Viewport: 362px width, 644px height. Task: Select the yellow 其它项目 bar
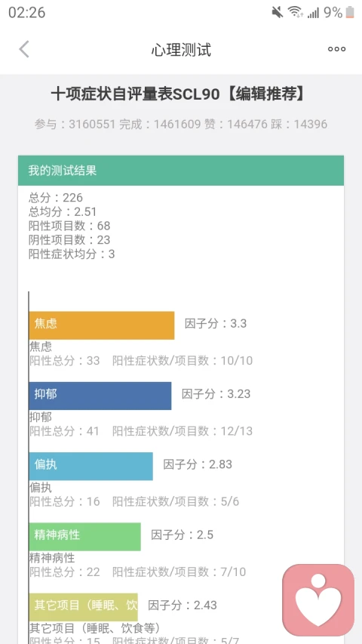tap(83, 607)
